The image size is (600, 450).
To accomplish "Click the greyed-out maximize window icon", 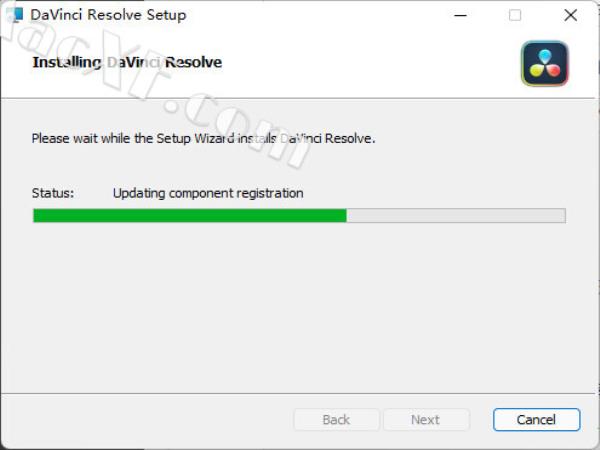I will (515, 15).
